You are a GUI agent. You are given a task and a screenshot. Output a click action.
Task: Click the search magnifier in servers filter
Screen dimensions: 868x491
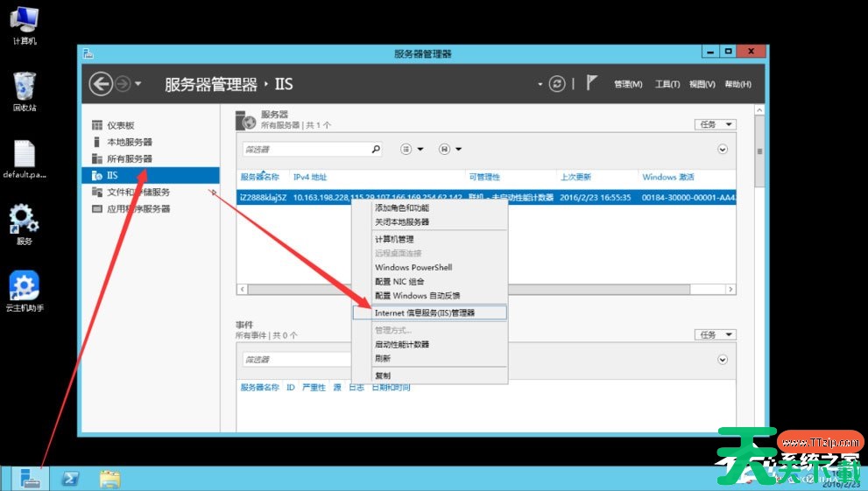[x=376, y=150]
